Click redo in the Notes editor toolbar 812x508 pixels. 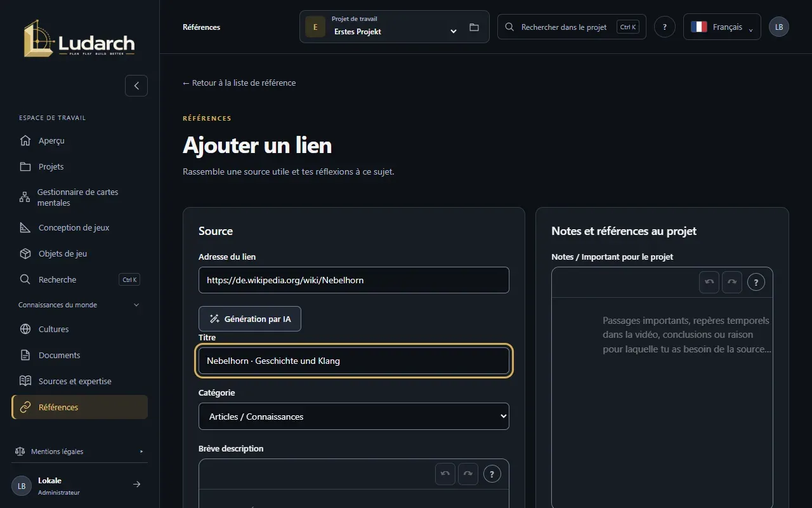732,282
